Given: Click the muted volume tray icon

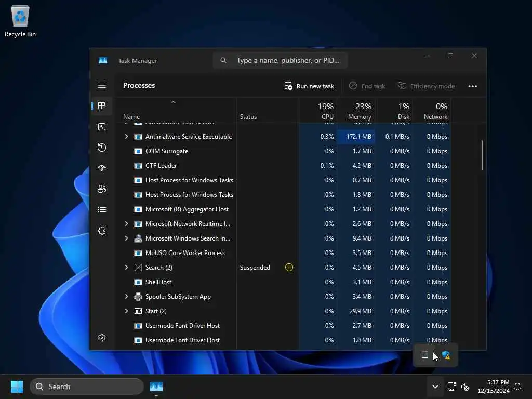Looking at the screenshot, I should click(x=465, y=387).
